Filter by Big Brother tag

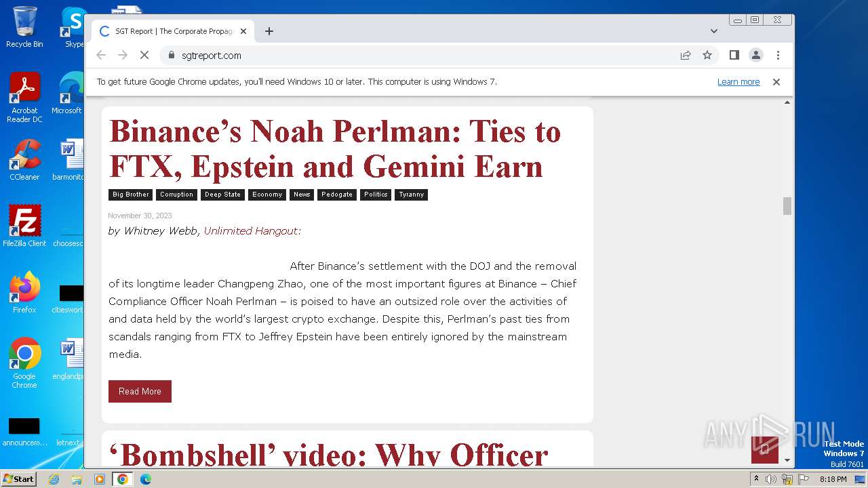131,195
